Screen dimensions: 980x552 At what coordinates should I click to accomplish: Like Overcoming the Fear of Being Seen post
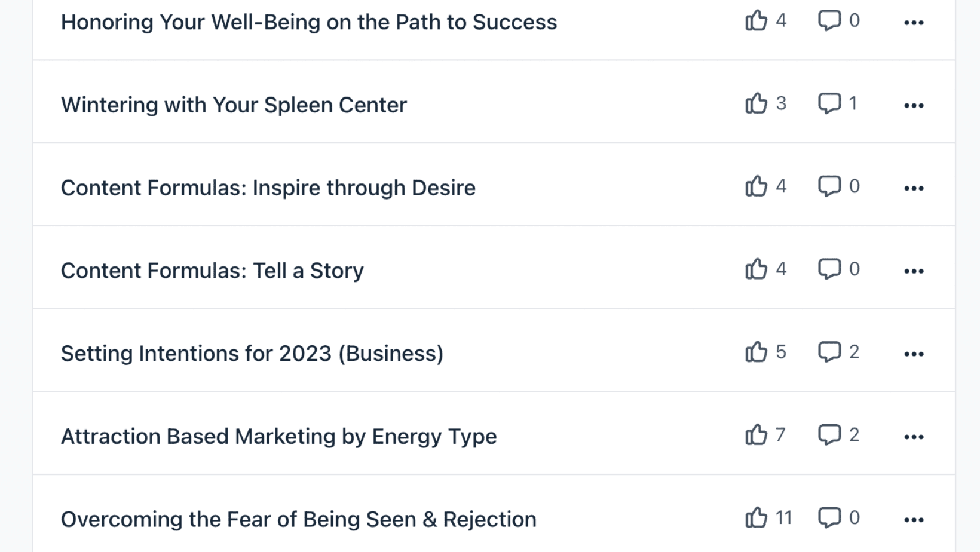(757, 518)
